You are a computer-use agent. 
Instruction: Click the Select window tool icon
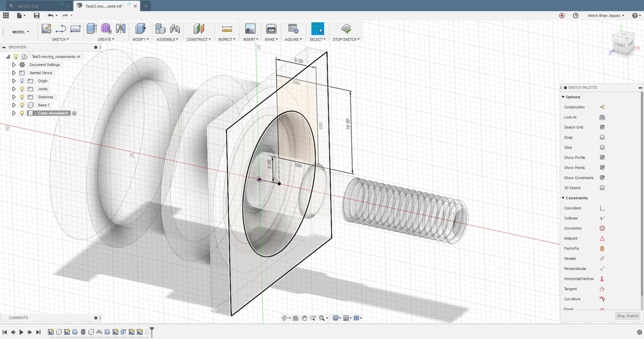coord(317,29)
